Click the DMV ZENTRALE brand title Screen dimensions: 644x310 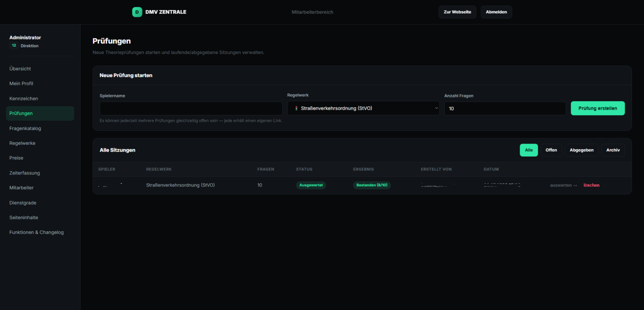pos(166,12)
